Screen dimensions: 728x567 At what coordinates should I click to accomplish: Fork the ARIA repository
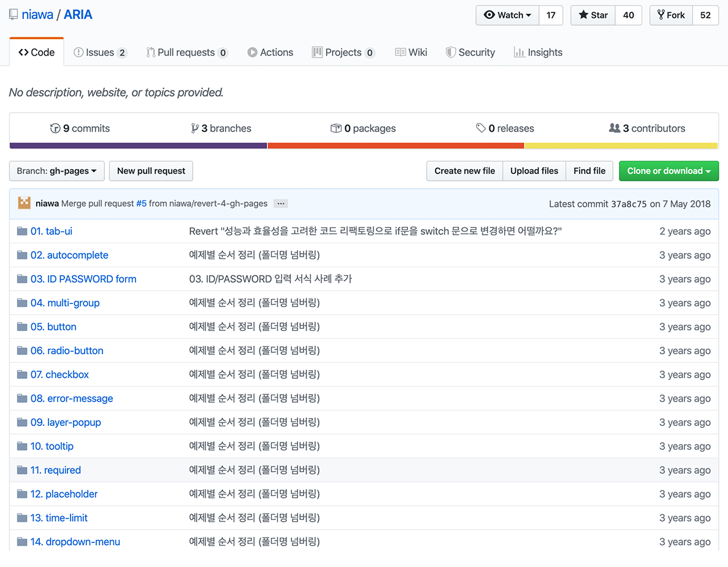point(671,15)
